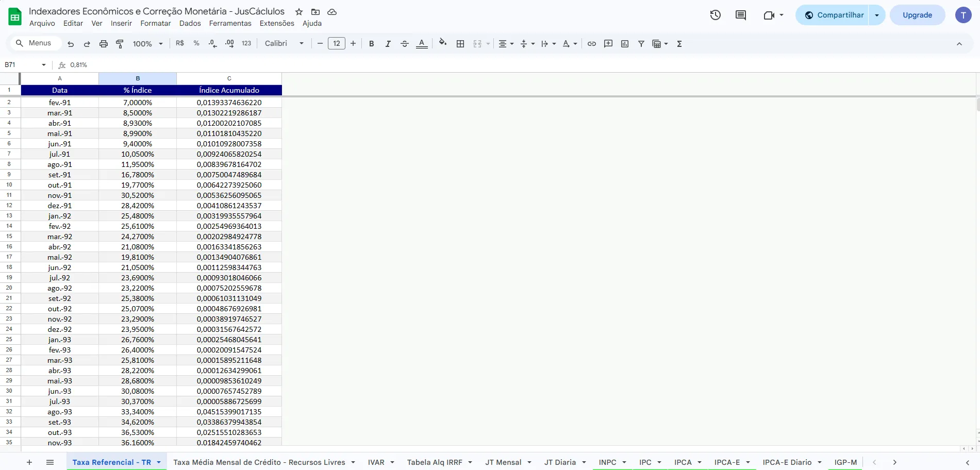Open the zoom 100% dropdown
The height and width of the screenshot is (470, 980).
click(x=148, y=44)
